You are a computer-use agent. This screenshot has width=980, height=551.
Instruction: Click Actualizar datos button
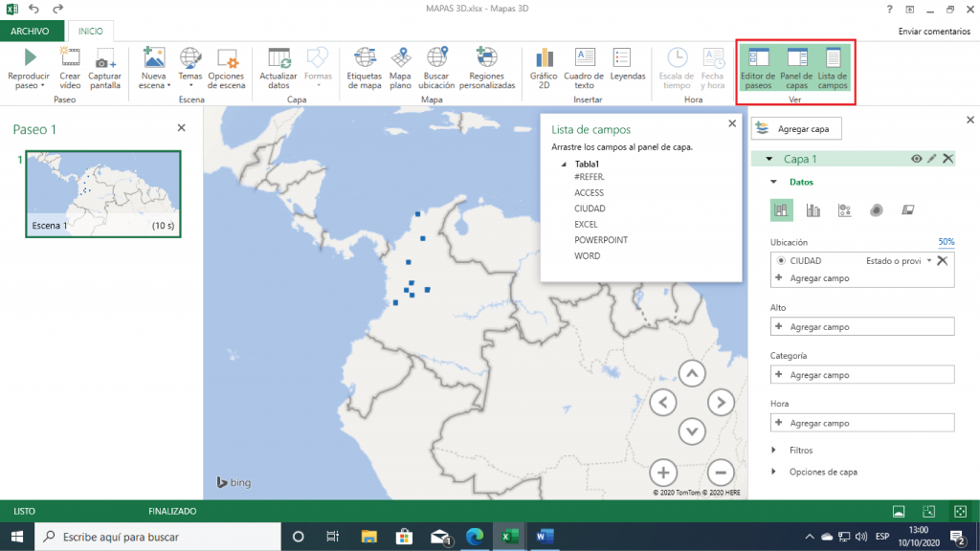pos(278,69)
